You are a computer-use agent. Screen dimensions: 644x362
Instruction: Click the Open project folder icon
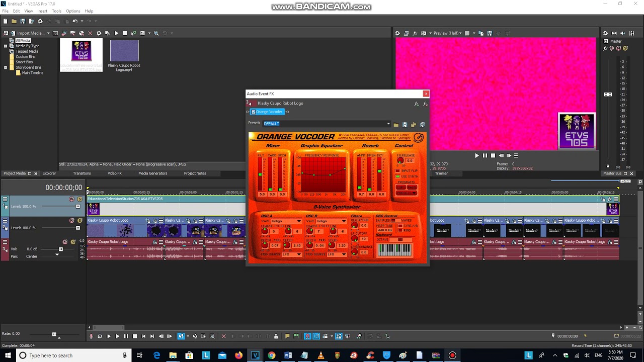coord(14,21)
